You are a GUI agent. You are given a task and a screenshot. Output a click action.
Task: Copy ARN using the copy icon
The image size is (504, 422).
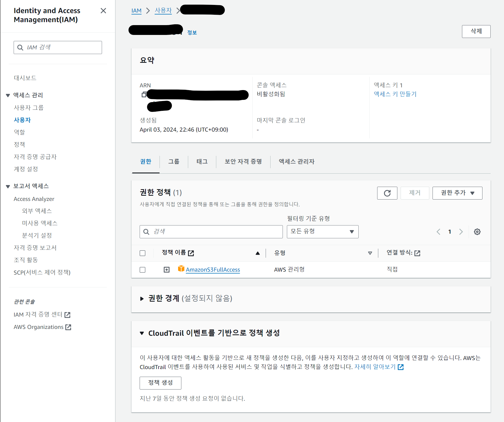coord(144,95)
